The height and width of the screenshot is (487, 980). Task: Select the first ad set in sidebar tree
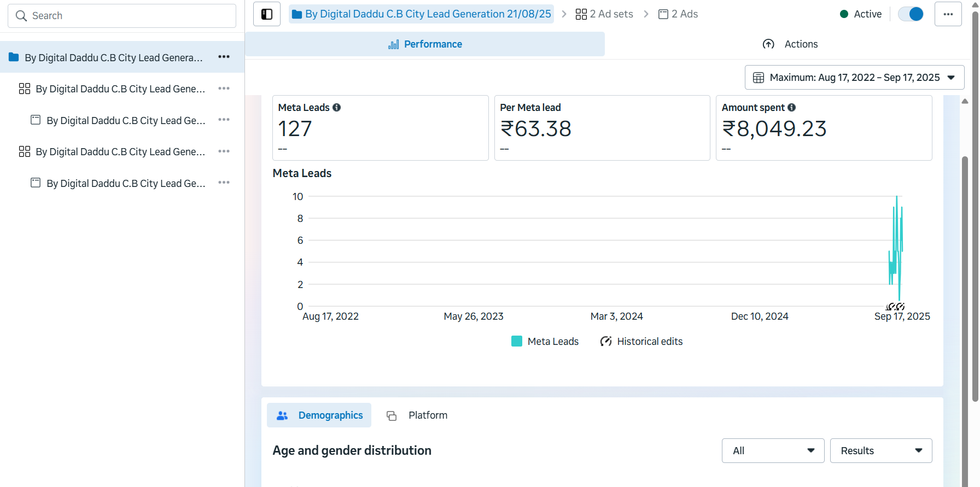[120, 89]
